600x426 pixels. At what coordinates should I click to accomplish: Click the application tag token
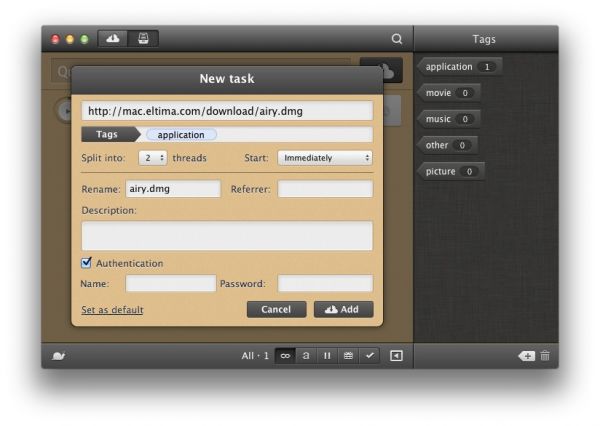click(x=181, y=135)
